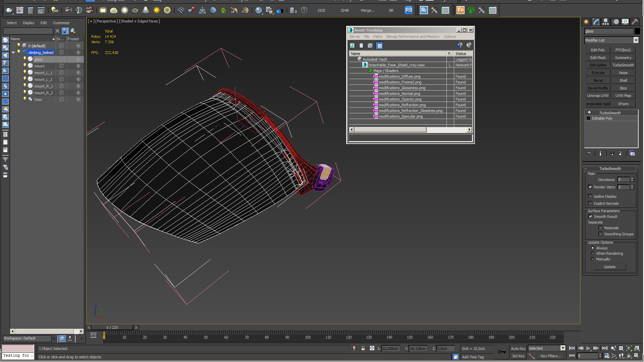The image size is (644, 362).
Task: Open the Options menu in Asset Tracking
Action: [x=449, y=37]
